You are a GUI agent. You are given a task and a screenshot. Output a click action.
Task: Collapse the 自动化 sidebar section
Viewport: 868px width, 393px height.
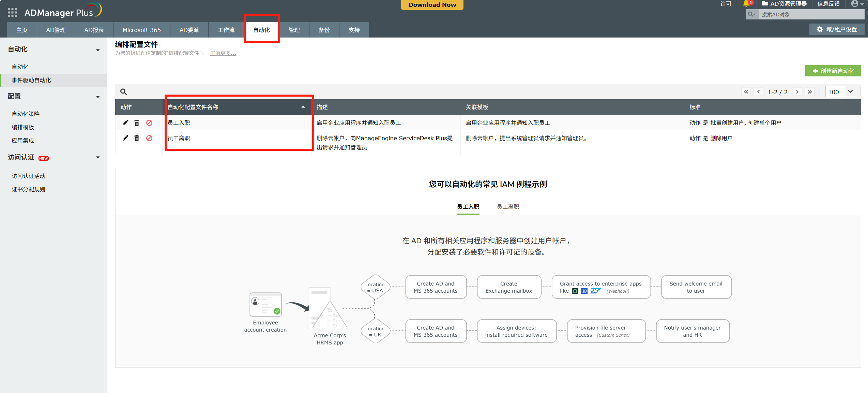pos(98,50)
